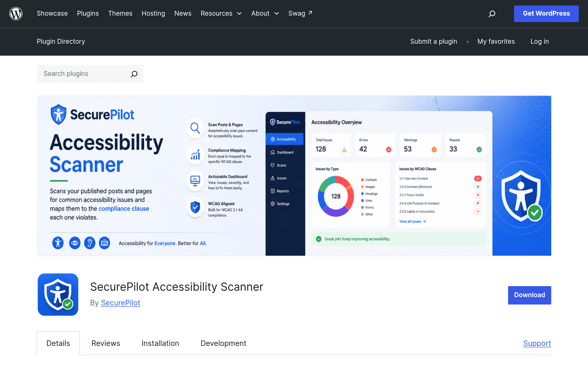Screen dimensions: 588x368
Task: Click the Download button
Action: [529, 295]
